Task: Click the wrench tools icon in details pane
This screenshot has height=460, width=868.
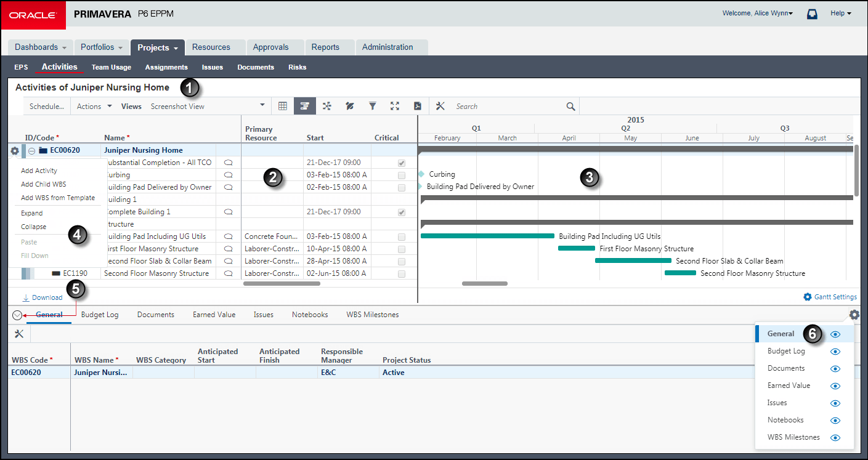Action: pos(19,334)
